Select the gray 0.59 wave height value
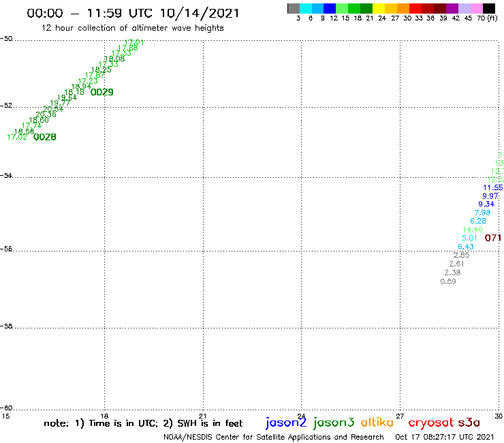 (x=448, y=281)
